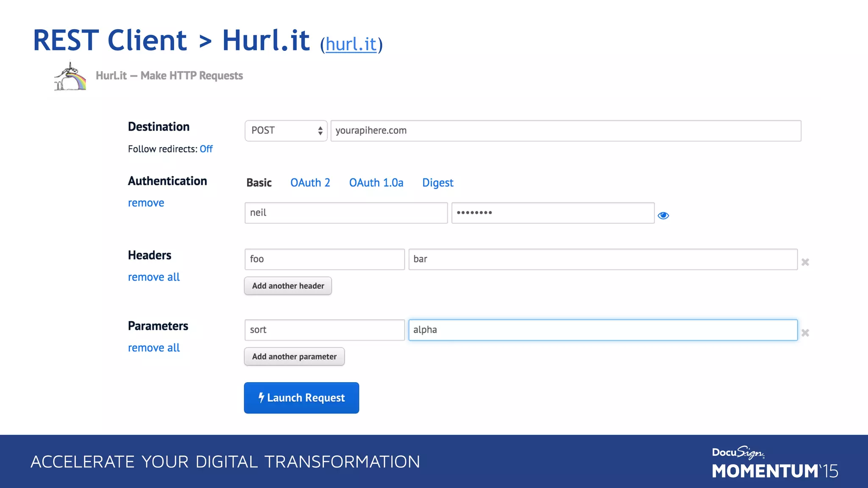Click Add another parameter button

pyautogui.click(x=294, y=357)
